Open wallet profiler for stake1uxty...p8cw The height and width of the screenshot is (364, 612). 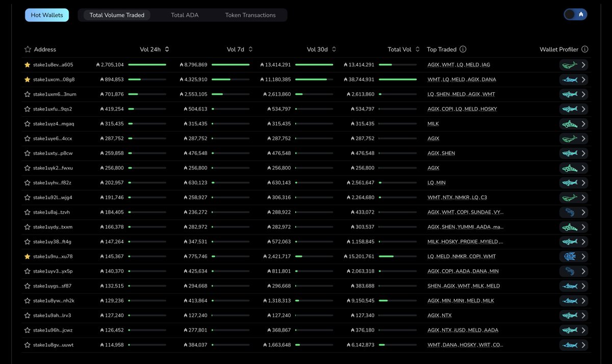pos(574,153)
